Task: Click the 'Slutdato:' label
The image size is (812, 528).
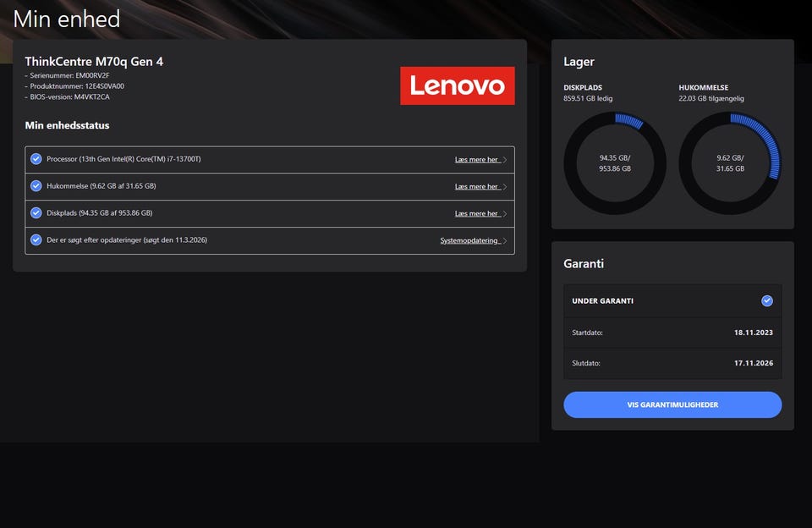Action: [x=586, y=363]
